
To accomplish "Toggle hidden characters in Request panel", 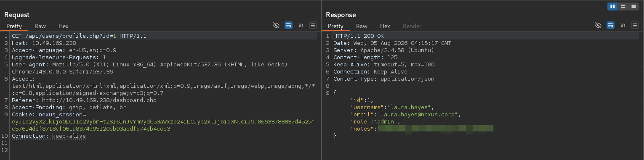I will click(x=276, y=26).
